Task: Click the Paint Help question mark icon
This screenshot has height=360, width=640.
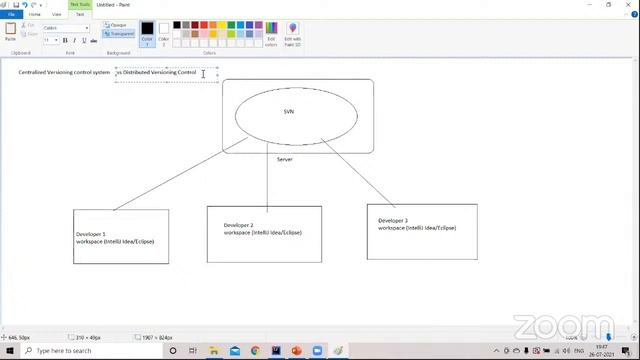Action: click(x=635, y=14)
